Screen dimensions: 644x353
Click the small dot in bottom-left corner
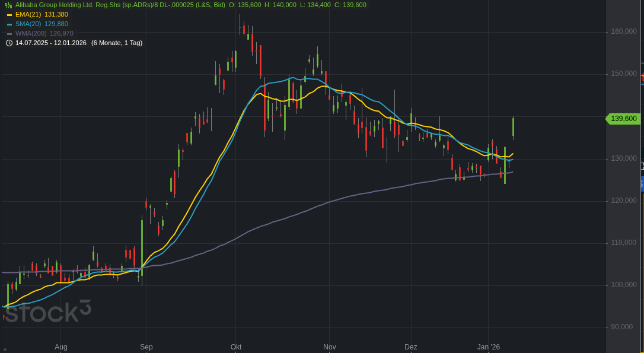coord(5,349)
